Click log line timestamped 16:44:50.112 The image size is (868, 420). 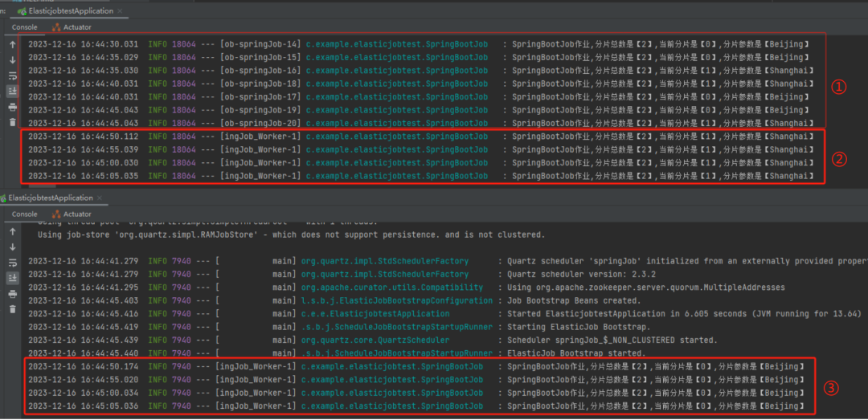[420, 137]
